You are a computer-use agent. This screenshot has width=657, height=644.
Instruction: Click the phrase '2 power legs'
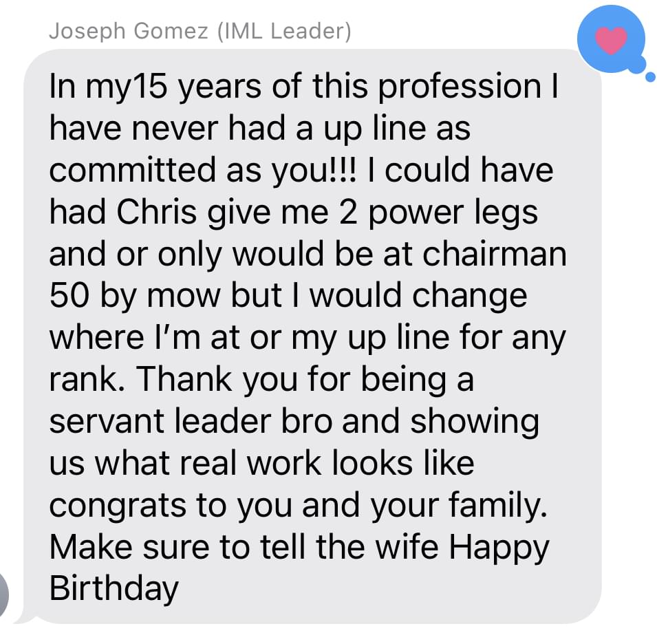(438, 213)
